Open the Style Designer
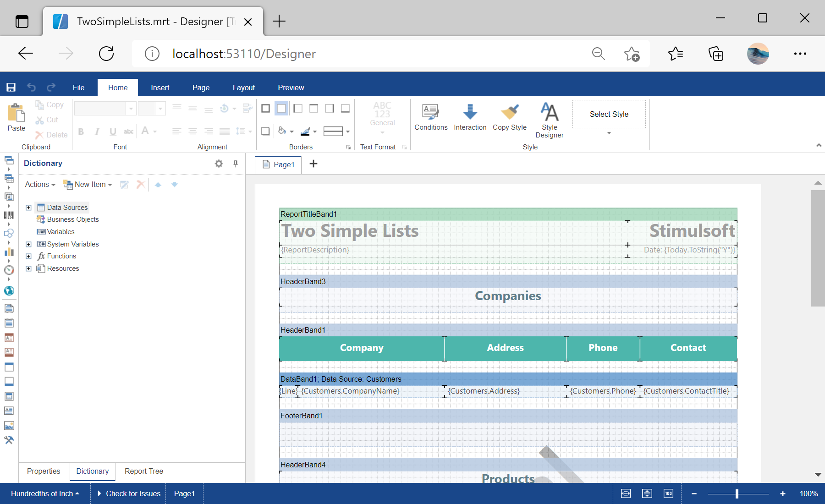 (549, 113)
